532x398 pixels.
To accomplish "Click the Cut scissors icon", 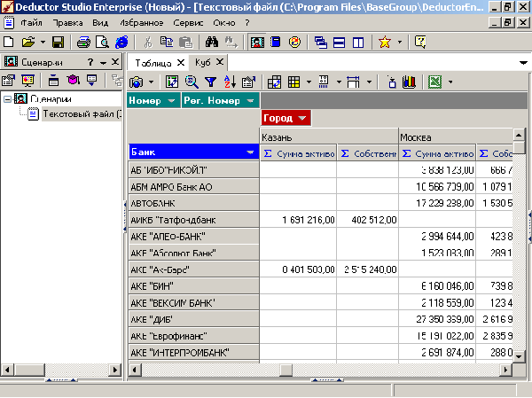I will tap(148, 42).
